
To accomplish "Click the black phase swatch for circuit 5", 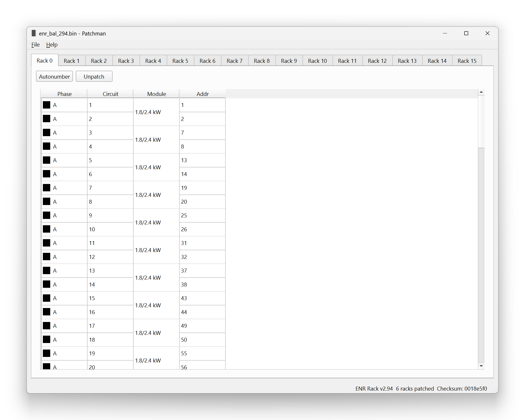I will 47,160.
